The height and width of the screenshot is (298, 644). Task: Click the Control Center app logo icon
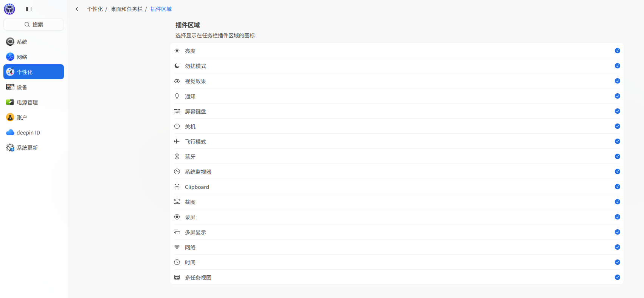tap(9, 9)
